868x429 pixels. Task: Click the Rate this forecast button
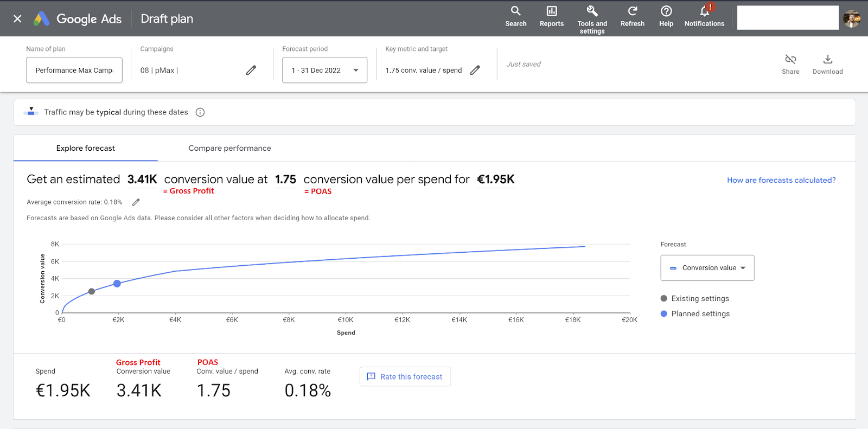pos(405,376)
